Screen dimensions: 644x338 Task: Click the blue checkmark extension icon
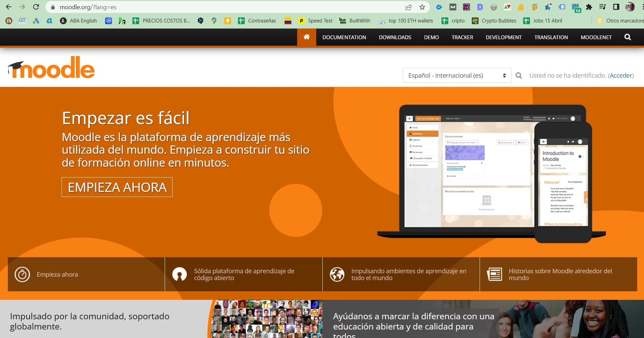[x=439, y=7]
